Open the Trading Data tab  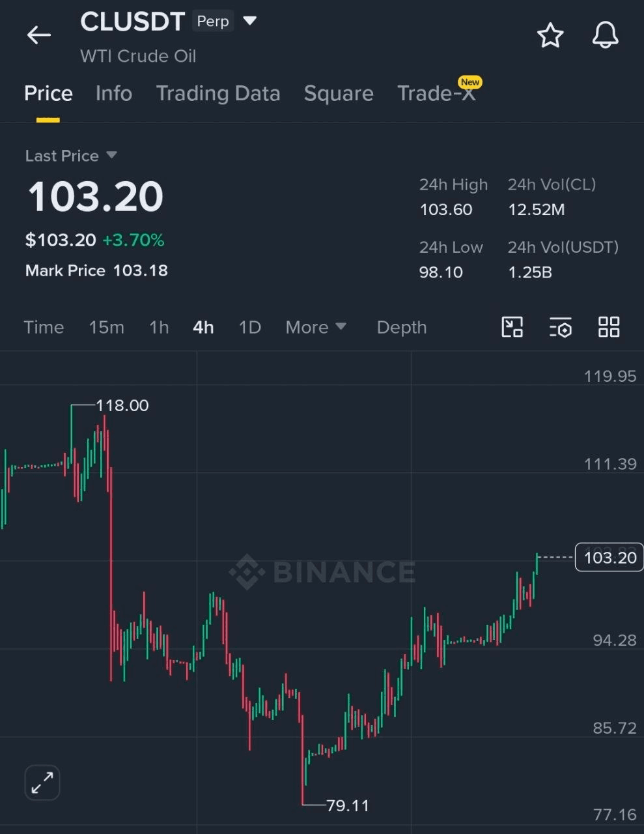[218, 94]
